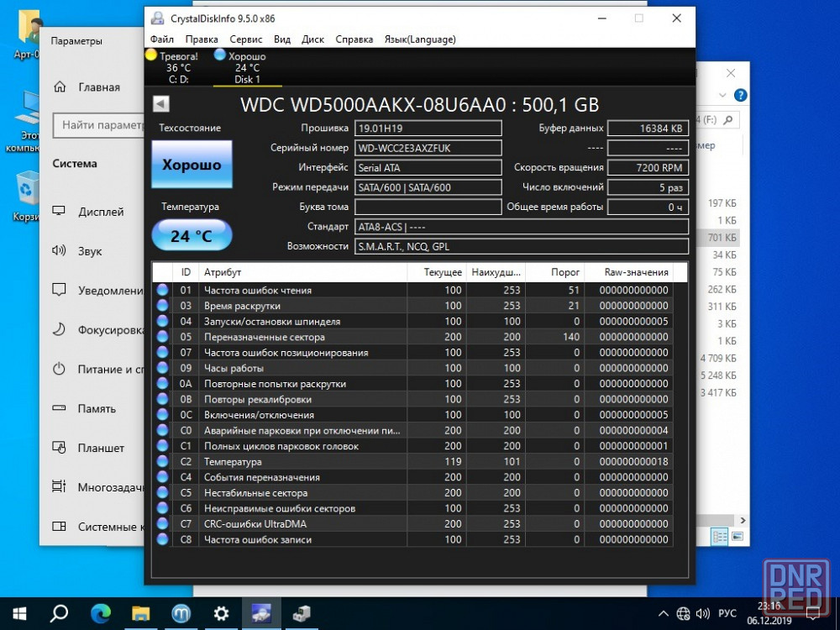Select the CRC-ошибки UltraDMA attribute text

pos(255,524)
